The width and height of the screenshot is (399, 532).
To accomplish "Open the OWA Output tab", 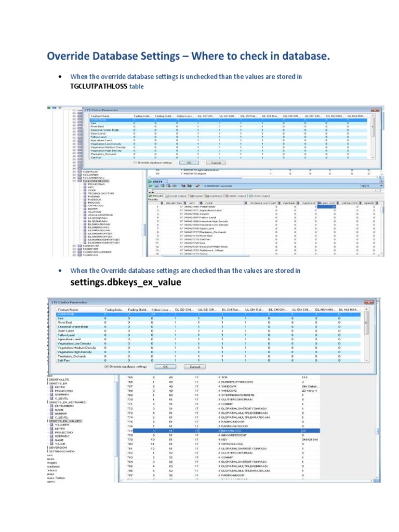I will point(260,196).
